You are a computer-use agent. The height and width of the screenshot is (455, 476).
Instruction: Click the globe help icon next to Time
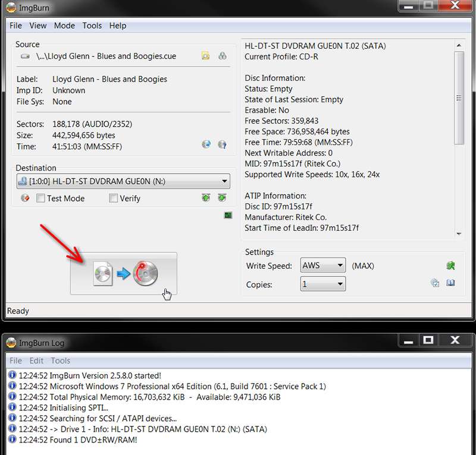(222, 145)
